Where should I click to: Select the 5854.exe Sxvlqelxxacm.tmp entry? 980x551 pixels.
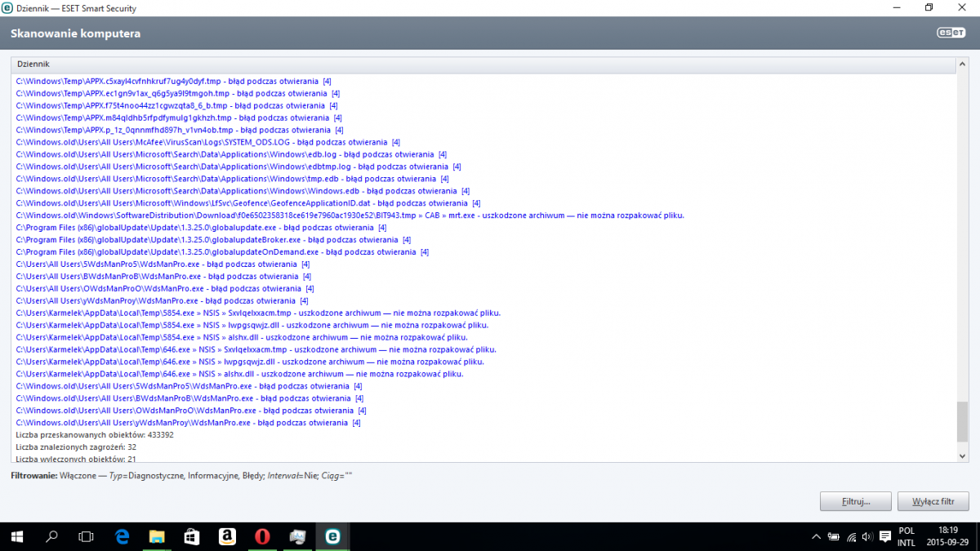[258, 313]
